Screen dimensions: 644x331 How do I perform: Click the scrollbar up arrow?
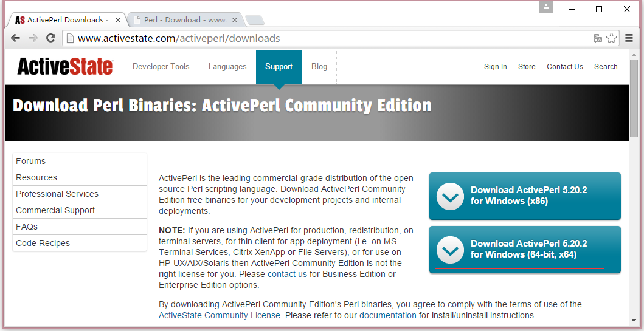[x=634, y=55]
